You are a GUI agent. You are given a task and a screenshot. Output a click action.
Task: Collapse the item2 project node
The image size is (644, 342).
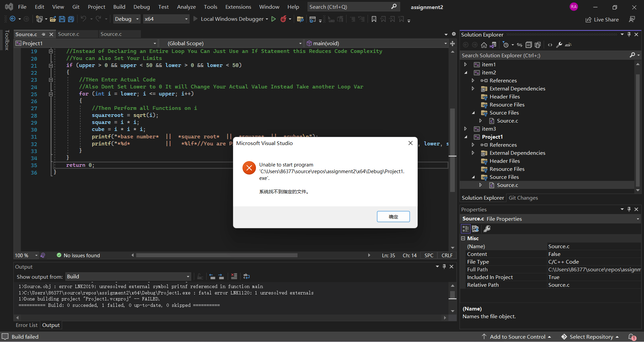(466, 72)
